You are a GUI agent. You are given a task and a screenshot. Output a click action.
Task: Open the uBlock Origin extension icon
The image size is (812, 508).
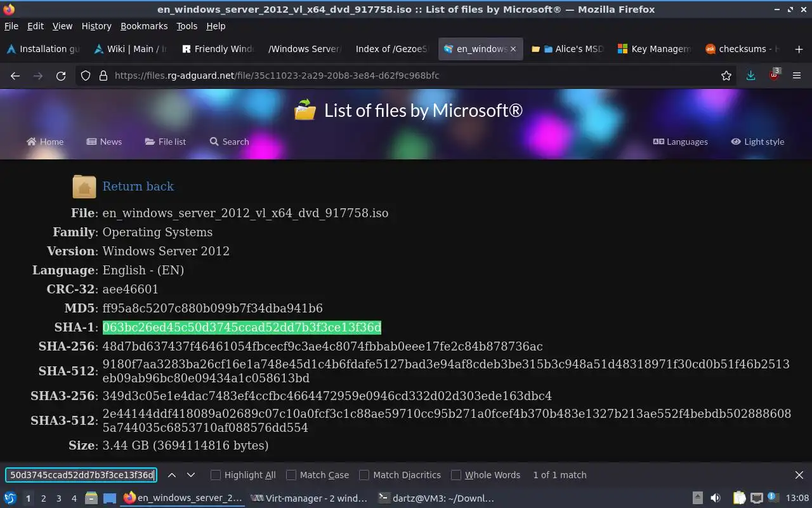coord(774,74)
